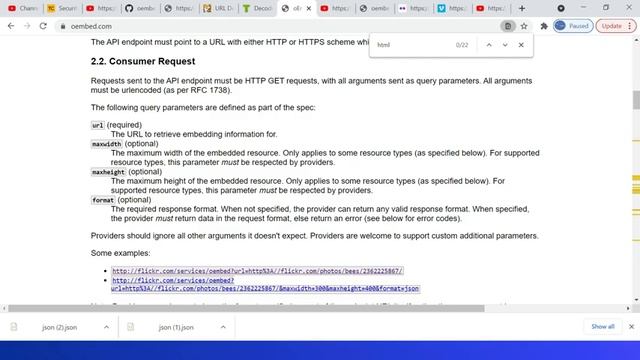Switch to the 'URL D' tab
This screenshot has height=360, width=640.
tap(219, 8)
